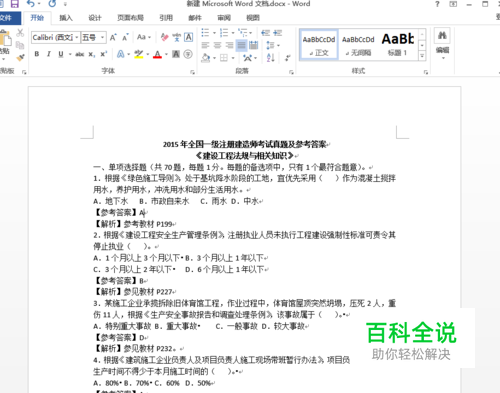Viewport: 500px width, 393px height.
Task: Apply the 标题 1 Heading style
Action: click(x=397, y=45)
